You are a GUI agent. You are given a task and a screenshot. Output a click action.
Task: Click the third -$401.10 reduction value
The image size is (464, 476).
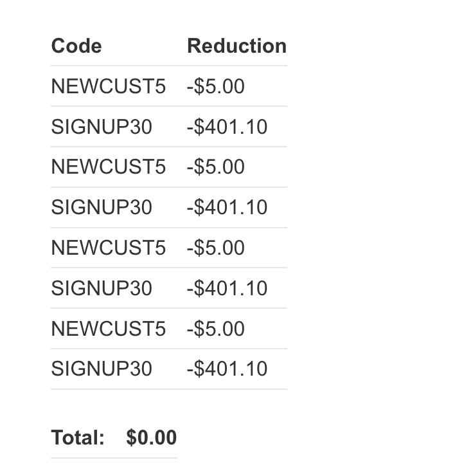tap(227, 288)
